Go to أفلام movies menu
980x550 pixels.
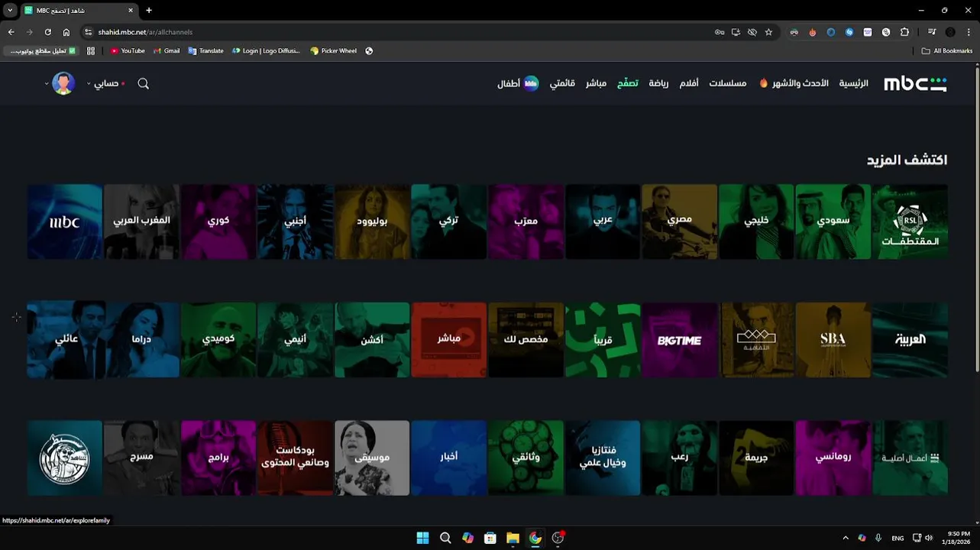(689, 83)
